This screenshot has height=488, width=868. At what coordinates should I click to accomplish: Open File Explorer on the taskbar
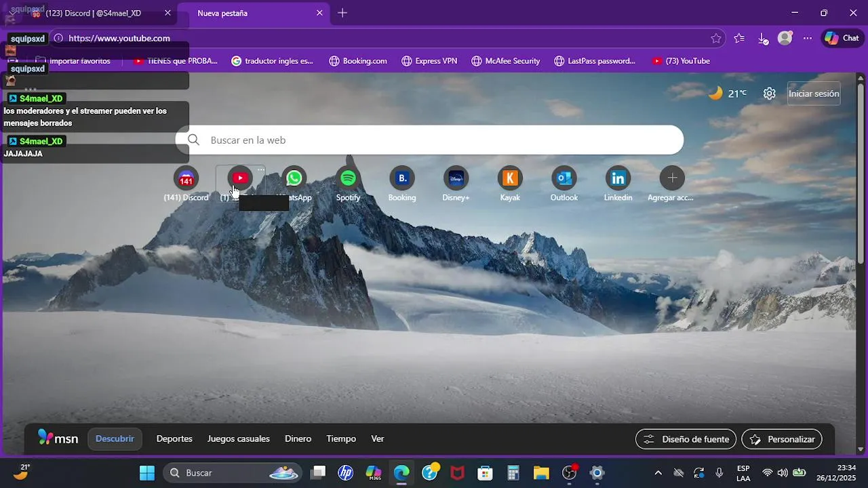[541, 472]
